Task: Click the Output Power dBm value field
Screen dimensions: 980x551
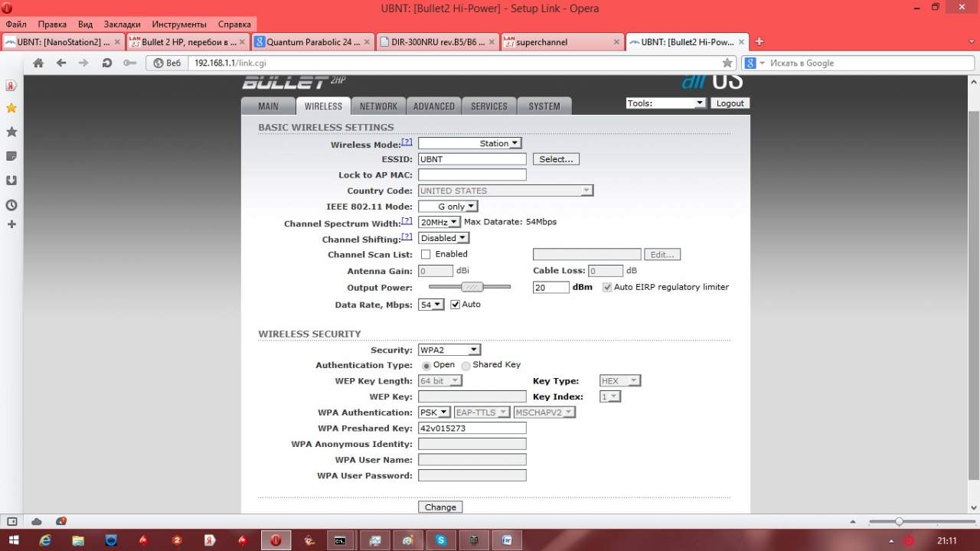Action: click(551, 287)
